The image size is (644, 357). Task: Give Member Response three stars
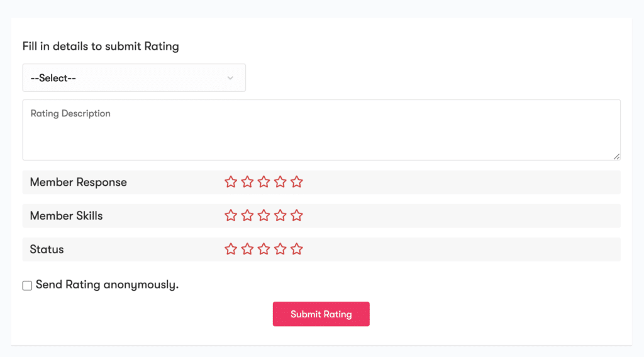tap(264, 182)
